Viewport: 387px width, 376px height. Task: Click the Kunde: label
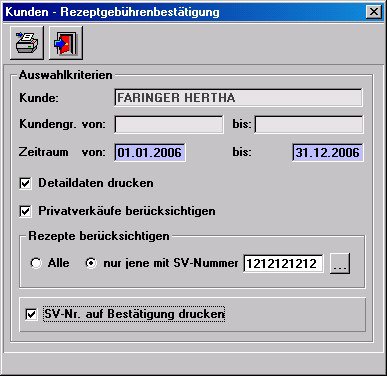tap(39, 98)
